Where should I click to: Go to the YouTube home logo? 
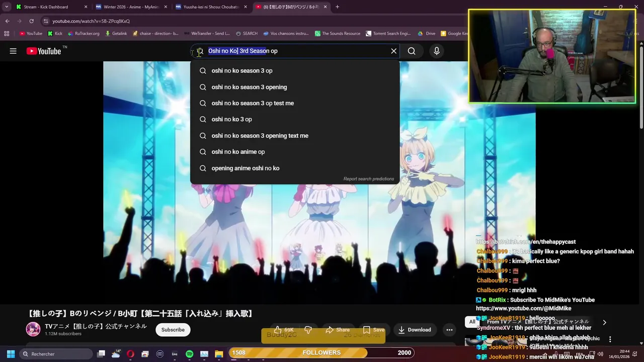[44, 51]
